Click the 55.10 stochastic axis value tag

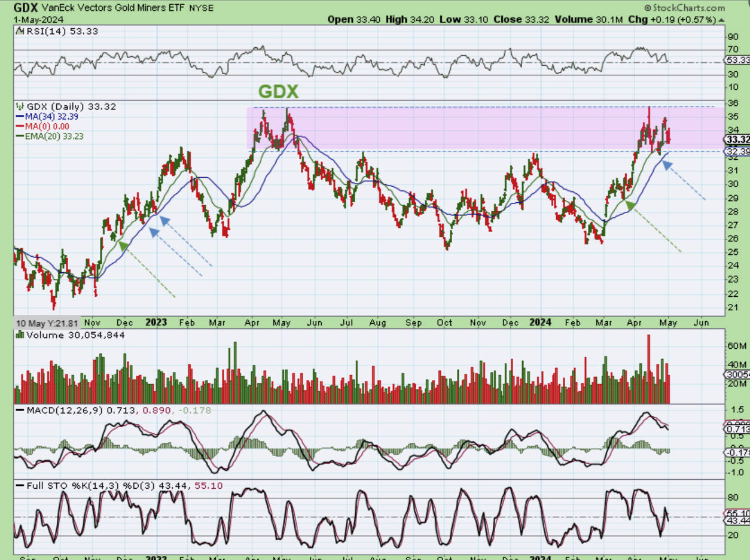pyautogui.click(x=737, y=513)
